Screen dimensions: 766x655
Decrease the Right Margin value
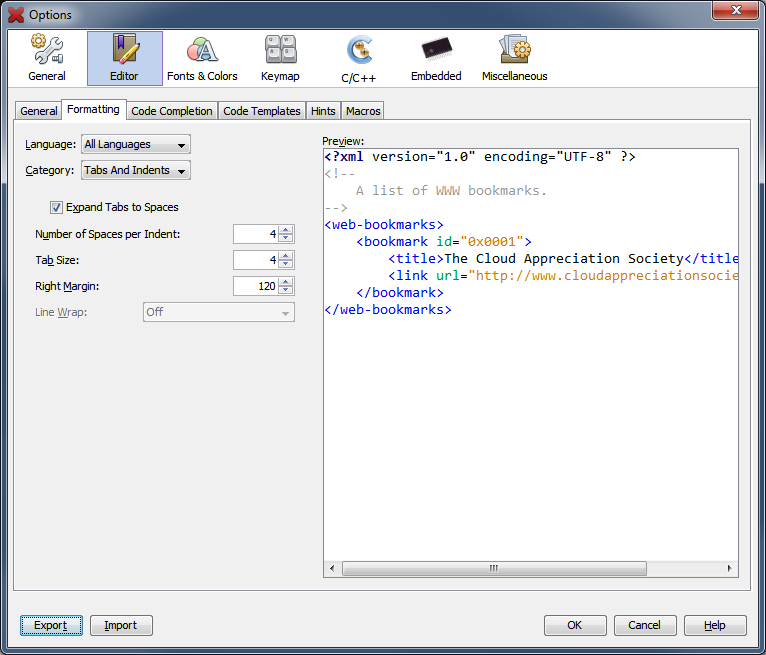coord(286,290)
